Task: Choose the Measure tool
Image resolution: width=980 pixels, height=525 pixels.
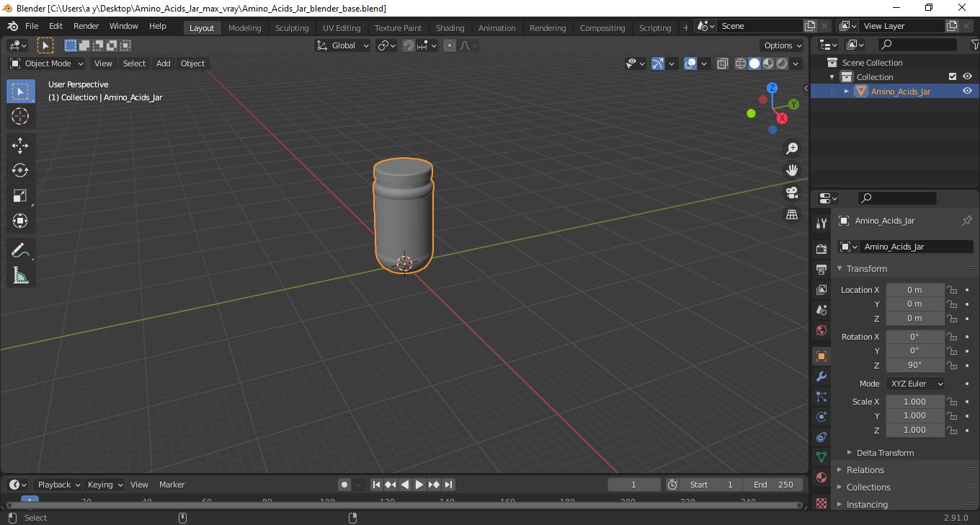Action: (x=20, y=275)
